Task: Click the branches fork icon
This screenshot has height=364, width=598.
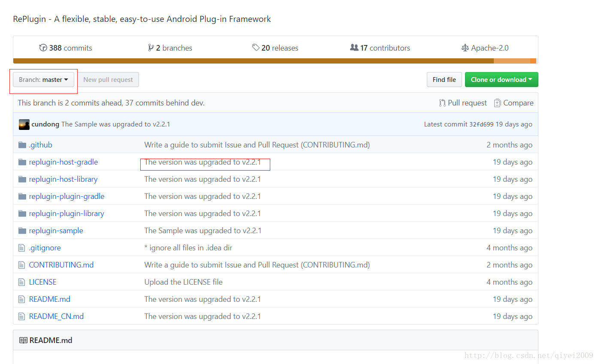Action: [x=151, y=48]
